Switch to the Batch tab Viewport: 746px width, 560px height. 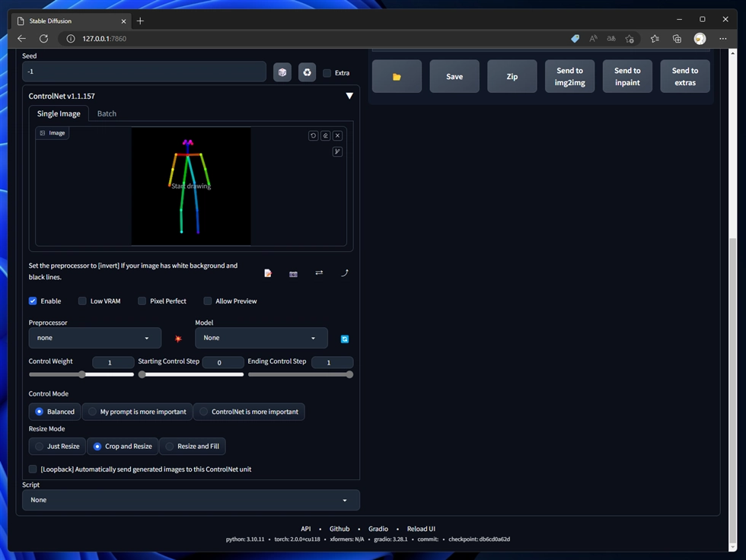pyautogui.click(x=107, y=113)
